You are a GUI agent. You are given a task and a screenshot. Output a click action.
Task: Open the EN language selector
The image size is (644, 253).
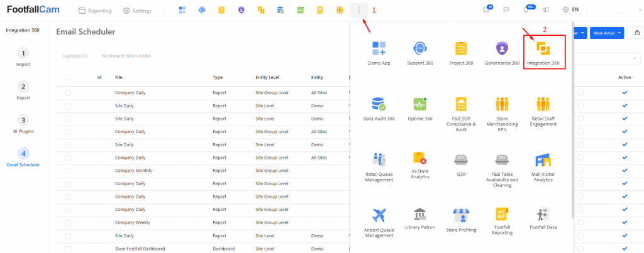570,10
